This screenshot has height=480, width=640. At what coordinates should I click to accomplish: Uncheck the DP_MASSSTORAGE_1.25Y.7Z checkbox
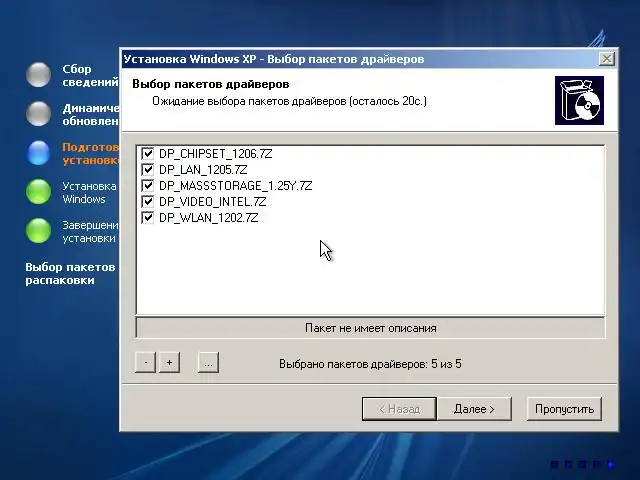click(147, 186)
